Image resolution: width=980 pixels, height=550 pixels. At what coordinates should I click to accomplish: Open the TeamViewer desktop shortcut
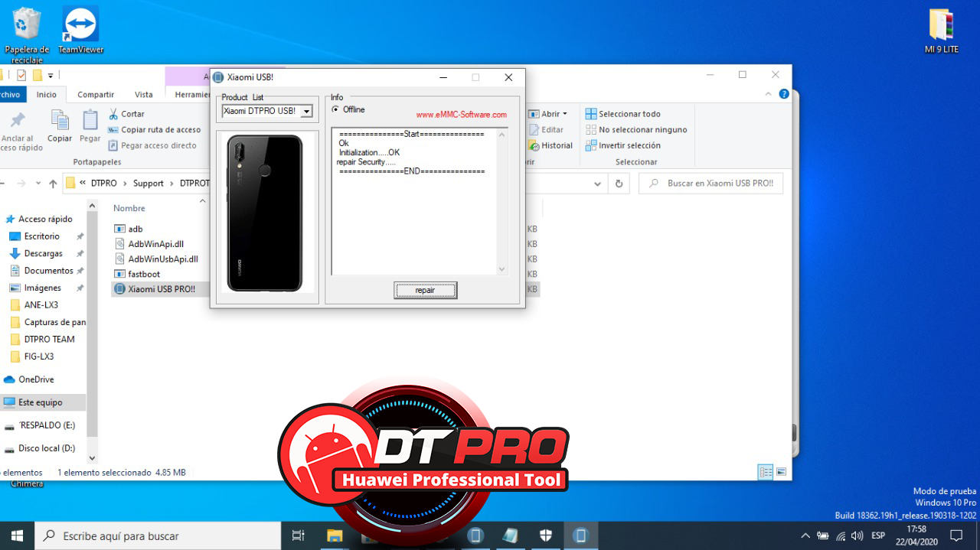tap(80, 31)
